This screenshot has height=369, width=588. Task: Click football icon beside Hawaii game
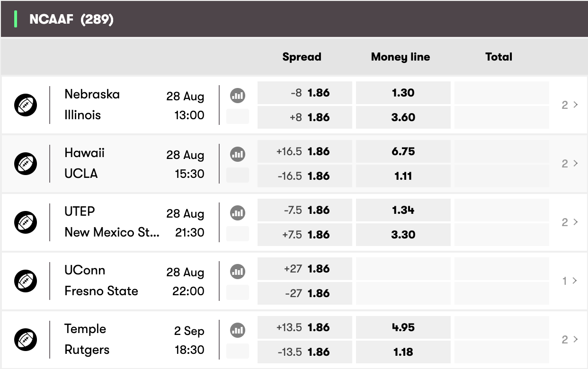(26, 164)
